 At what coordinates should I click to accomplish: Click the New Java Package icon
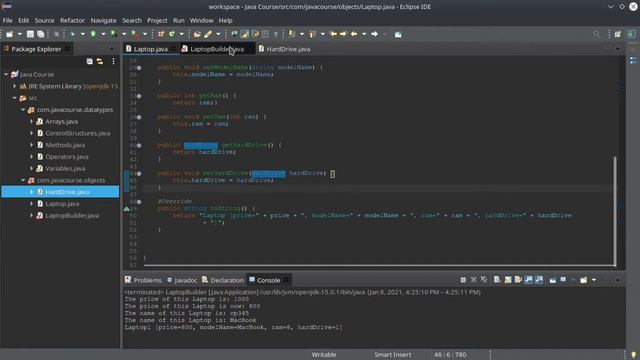coord(161,34)
